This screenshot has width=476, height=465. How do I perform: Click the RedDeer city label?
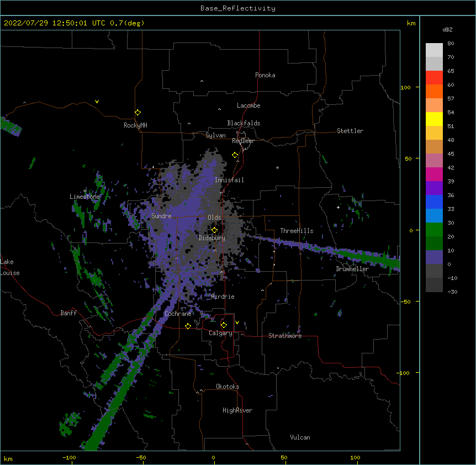[243, 141]
